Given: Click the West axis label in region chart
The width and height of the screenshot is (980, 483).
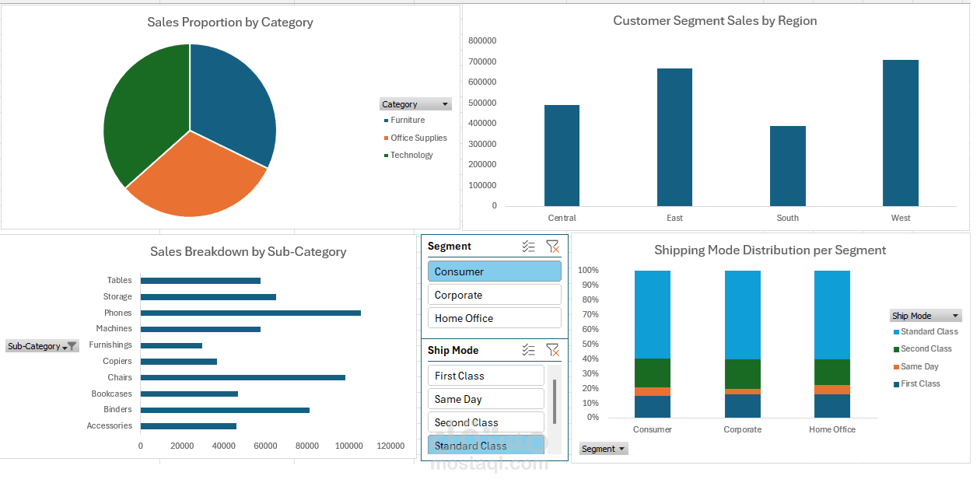Looking at the screenshot, I should pyautogui.click(x=901, y=219).
